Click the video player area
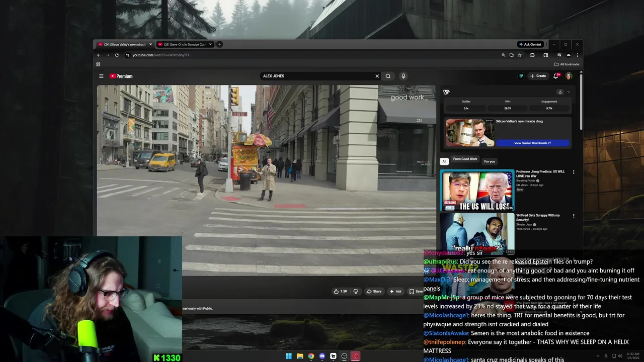Screen dimensions: 644x362 (x=266, y=181)
